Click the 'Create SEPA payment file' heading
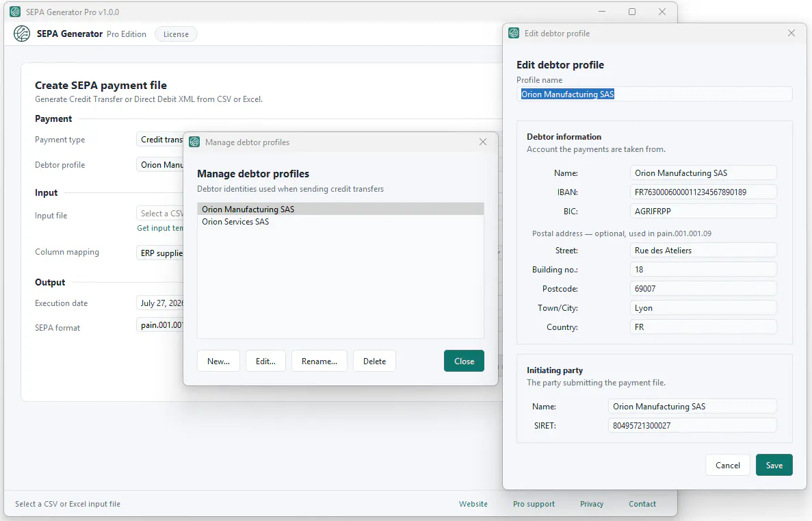The height and width of the screenshot is (521, 812). click(101, 85)
